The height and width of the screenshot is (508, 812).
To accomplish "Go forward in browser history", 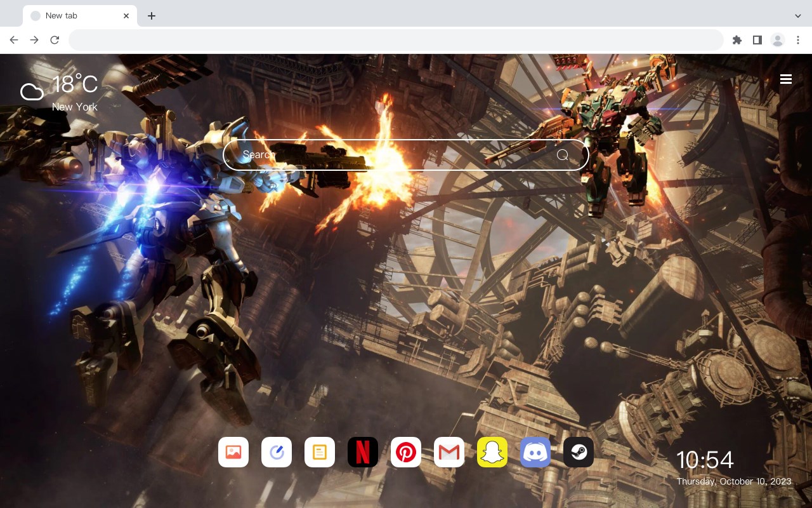I will pyautogui.click(x=34, y=40).
